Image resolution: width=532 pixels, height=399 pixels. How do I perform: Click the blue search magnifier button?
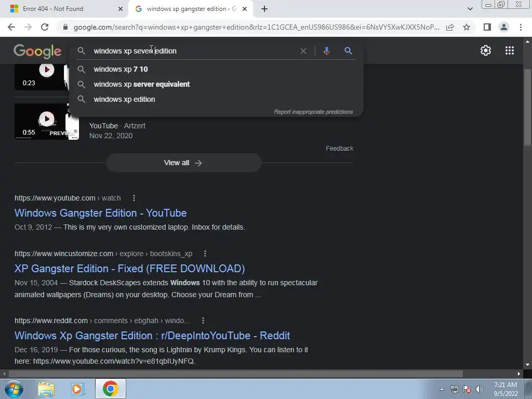348,51
